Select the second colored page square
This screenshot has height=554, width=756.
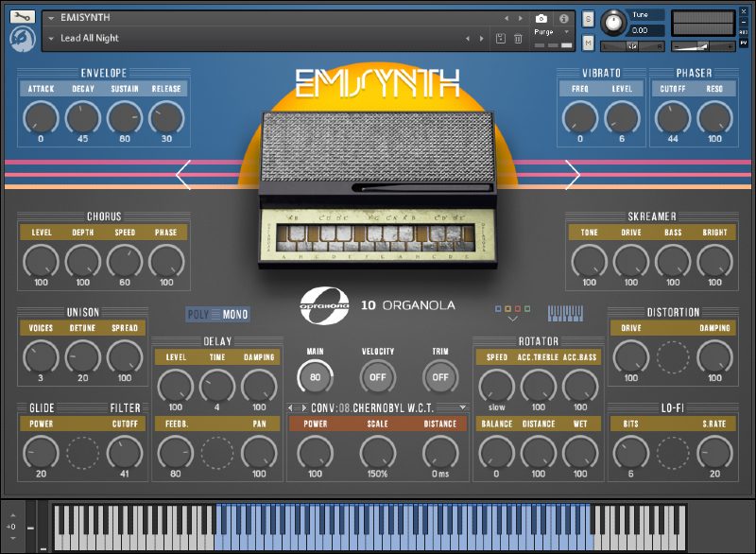pos(507,308)
